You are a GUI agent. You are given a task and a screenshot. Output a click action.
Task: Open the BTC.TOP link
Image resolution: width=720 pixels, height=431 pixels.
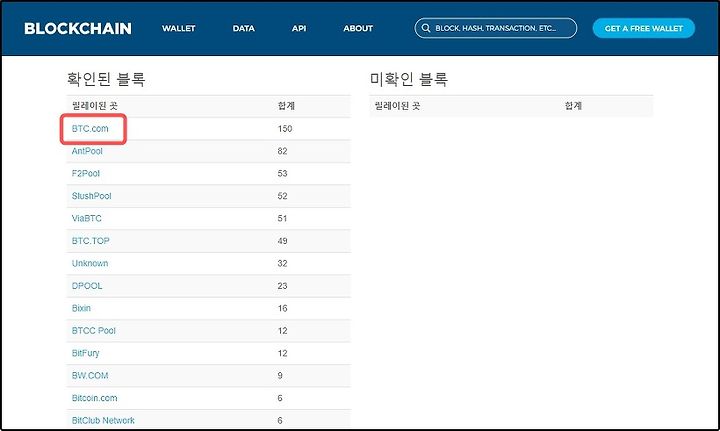pos(90,241)
